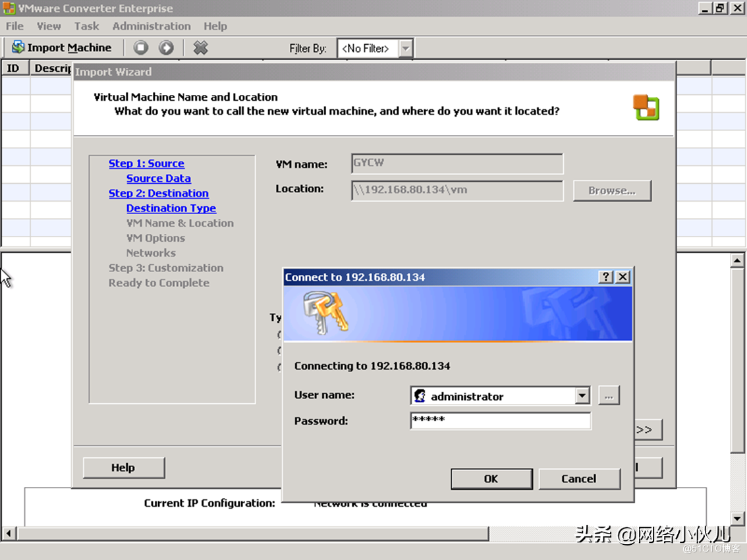Screen dimensions: 747x560
Task: Click the "Step 3: Customization" text
Action: tap(166, 268)
